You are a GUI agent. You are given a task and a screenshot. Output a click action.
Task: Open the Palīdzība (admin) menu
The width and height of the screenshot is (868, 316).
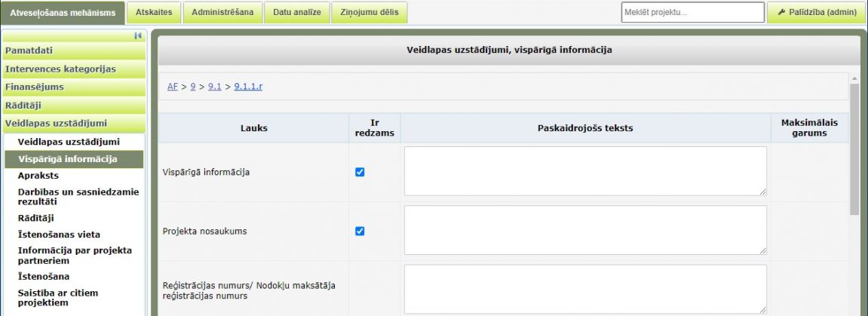(816, 12)
